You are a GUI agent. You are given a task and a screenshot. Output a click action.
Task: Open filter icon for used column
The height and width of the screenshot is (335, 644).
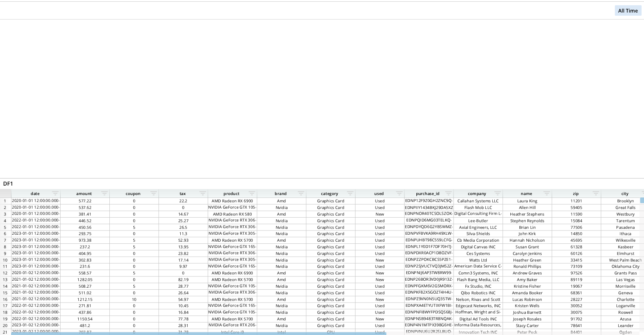pos(399,193)
